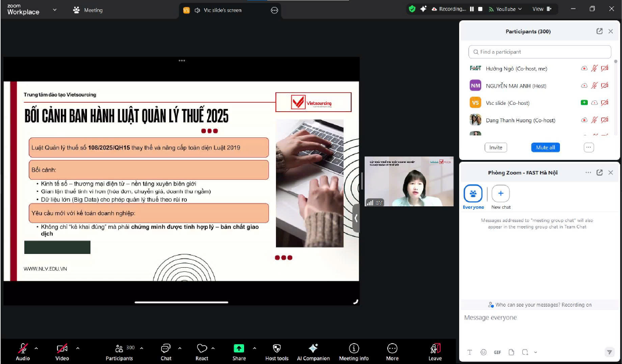The width and height of the screenshot is (622, 364).
Task: Click the Host tools shield icon
Action: tap(277, 349)
